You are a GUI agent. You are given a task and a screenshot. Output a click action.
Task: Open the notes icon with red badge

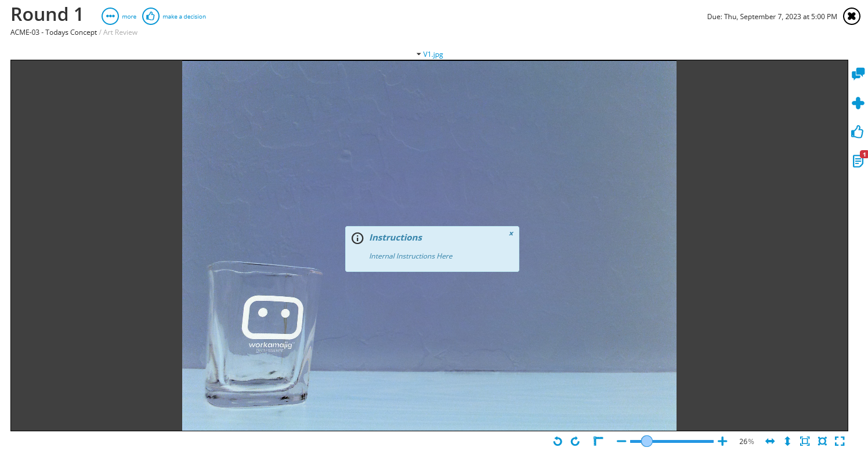coord(858,161)
